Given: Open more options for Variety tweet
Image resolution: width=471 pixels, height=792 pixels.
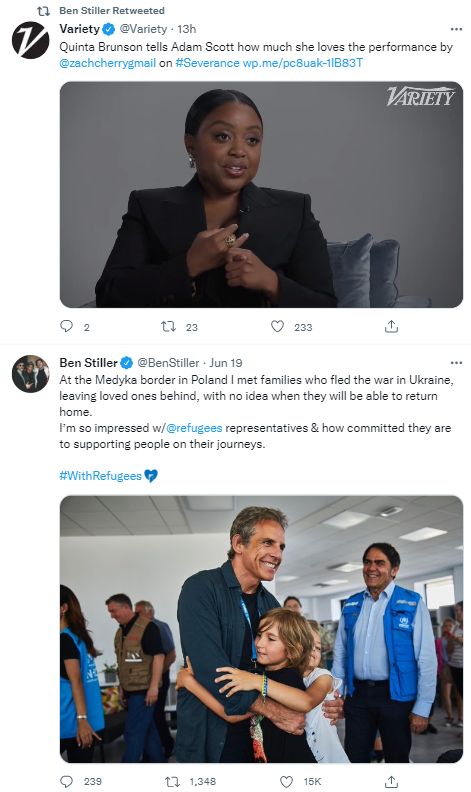Looking at the screenshot, I should [456, 29].
